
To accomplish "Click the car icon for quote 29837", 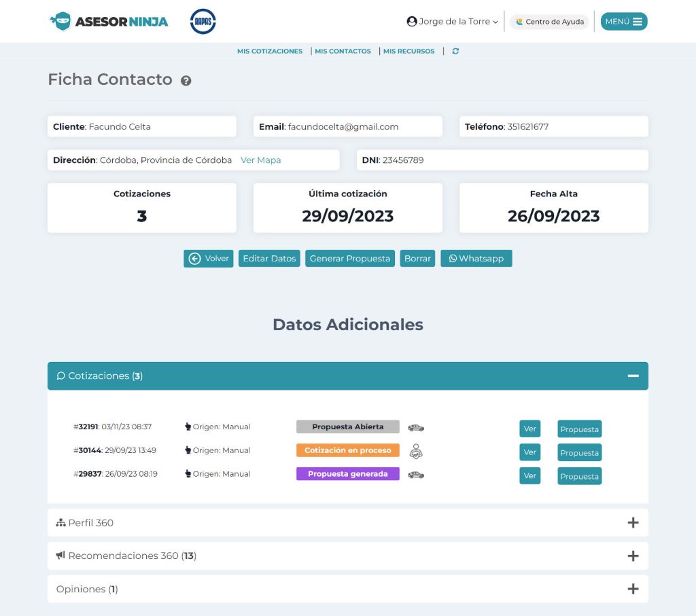I will click(416, 475).
